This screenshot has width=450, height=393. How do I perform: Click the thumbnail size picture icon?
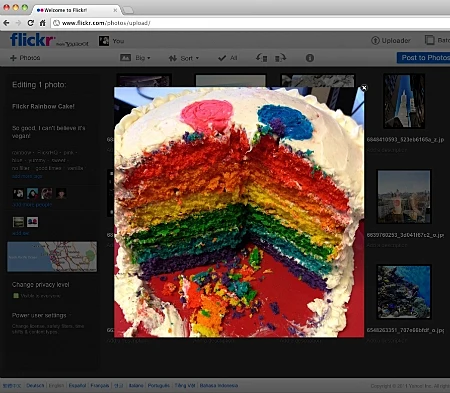tap(125, 58)
